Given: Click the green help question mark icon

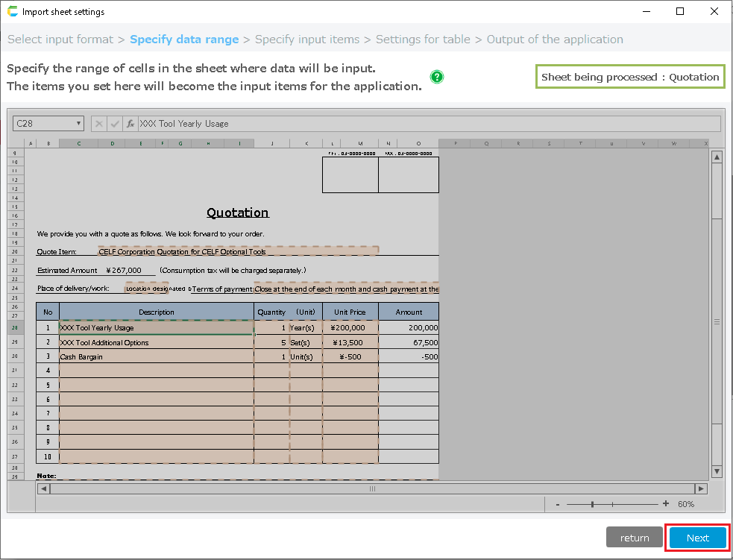Looking at the screenshot, I should coord(437,77).
